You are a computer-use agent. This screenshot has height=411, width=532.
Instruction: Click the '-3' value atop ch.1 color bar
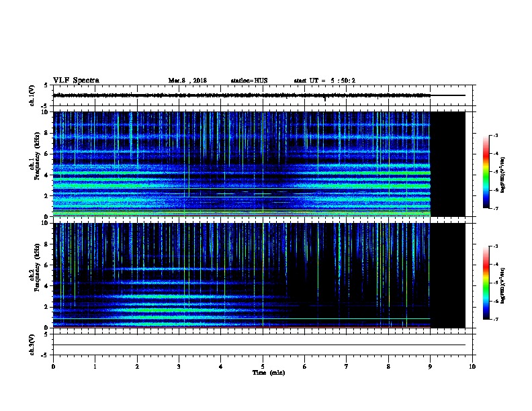click(x=495, y=136)
